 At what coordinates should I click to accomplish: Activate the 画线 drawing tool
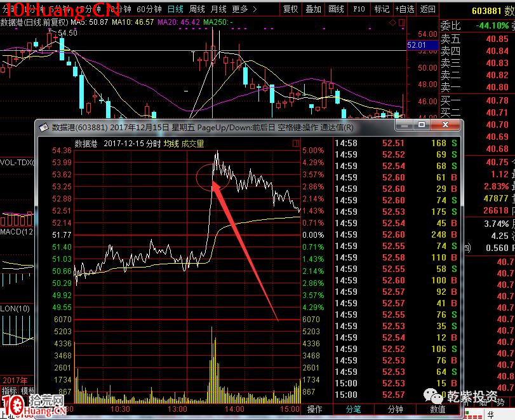click(336, 9)
